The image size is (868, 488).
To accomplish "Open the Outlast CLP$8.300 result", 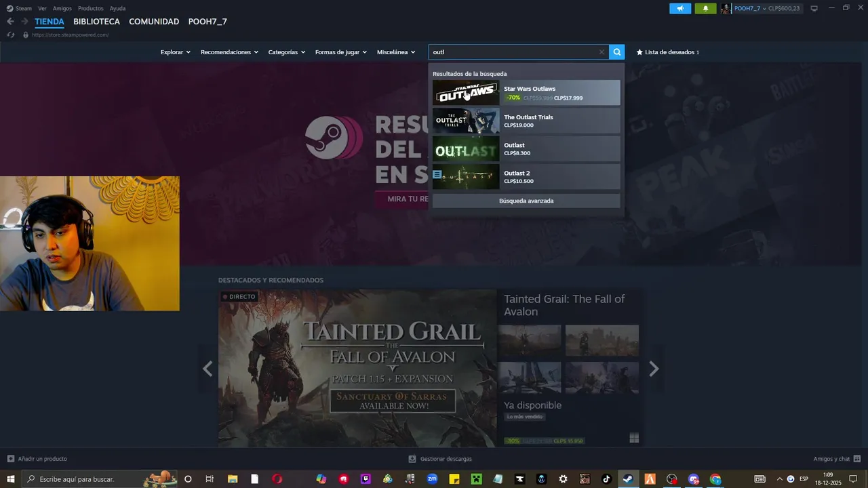I will point(526,149).
